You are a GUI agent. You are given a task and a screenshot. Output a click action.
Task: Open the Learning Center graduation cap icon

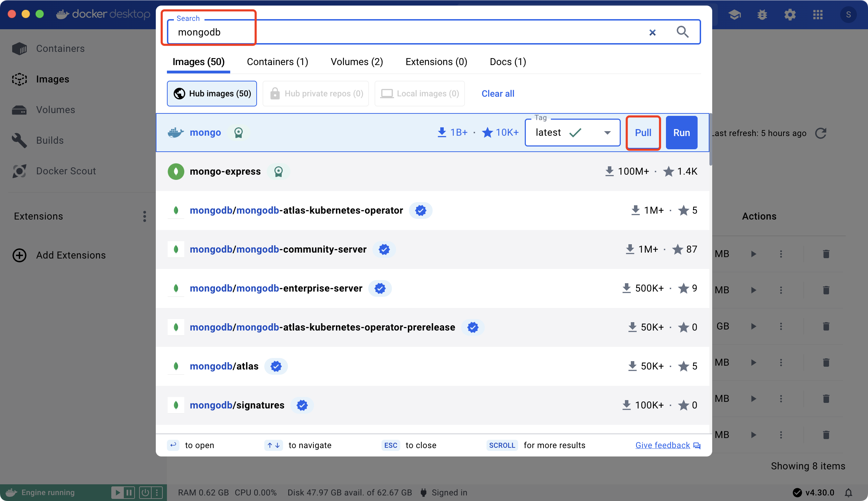pos(734,15)
